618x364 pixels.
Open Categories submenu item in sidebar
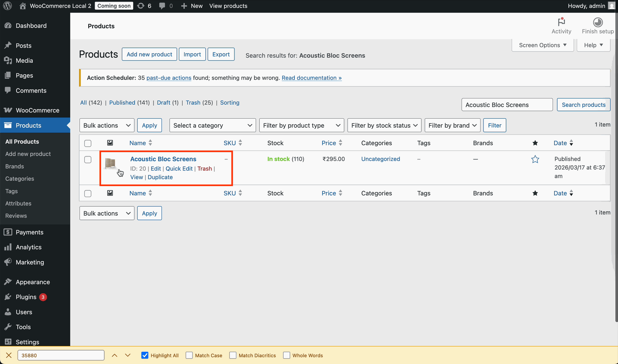click(x=20, y=178)
